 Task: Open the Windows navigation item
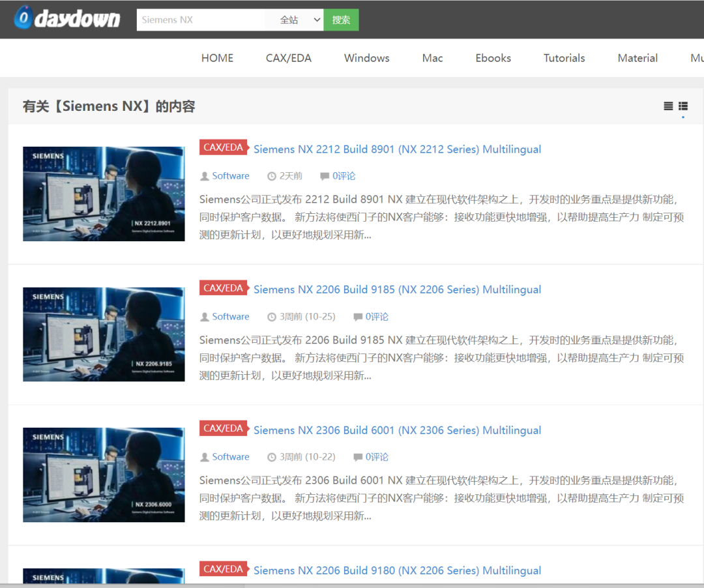point(367,58)
